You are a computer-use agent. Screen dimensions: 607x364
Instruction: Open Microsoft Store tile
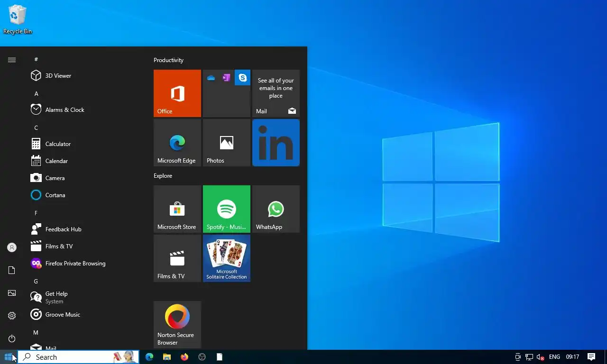point(177,209)
